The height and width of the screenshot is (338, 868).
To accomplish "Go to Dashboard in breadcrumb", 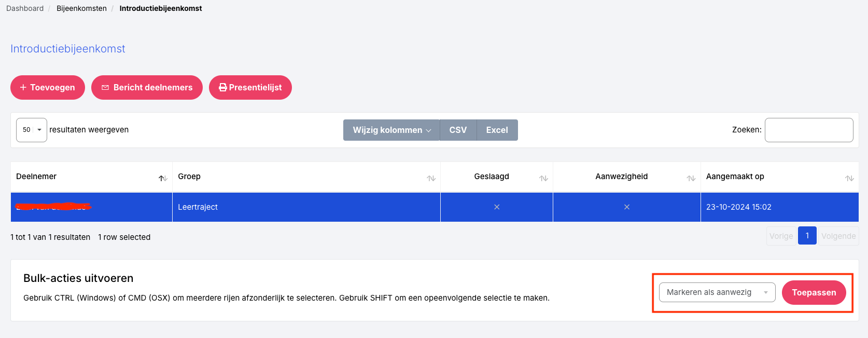I will click(25, 8).
